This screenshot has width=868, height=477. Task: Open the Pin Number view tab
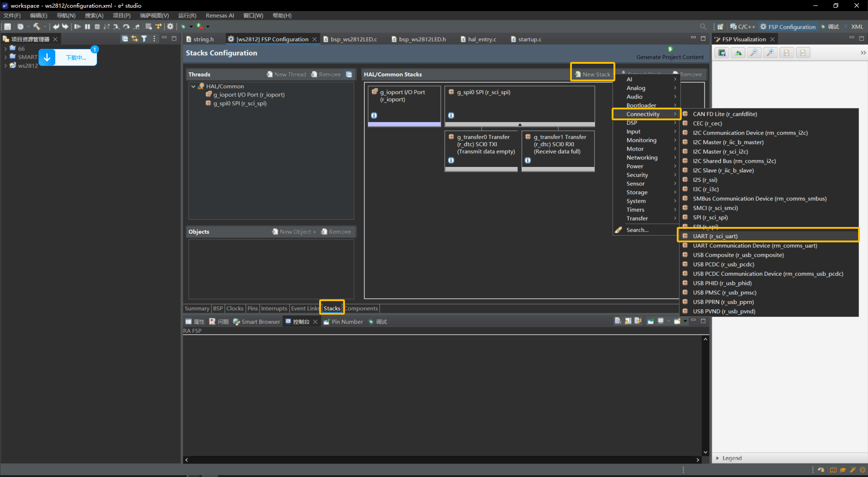click(x=343, y=322)
